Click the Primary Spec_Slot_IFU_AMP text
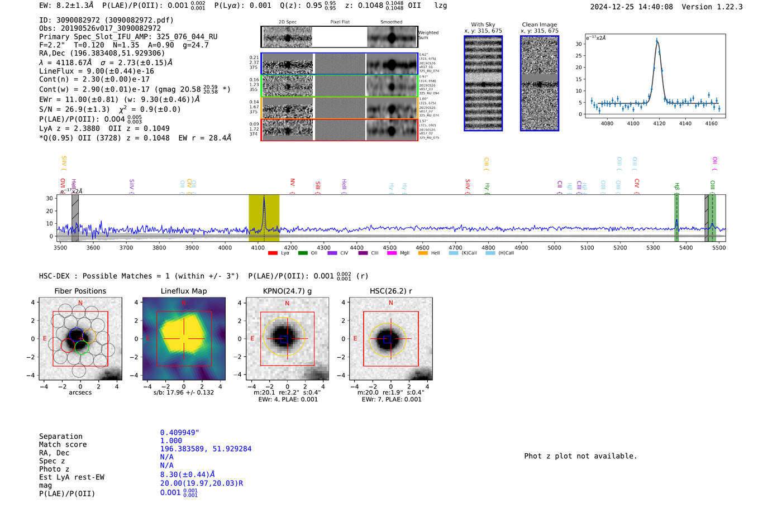Image resolution: width=782 pixels, height=532 pixels. [x=128, y=37]
